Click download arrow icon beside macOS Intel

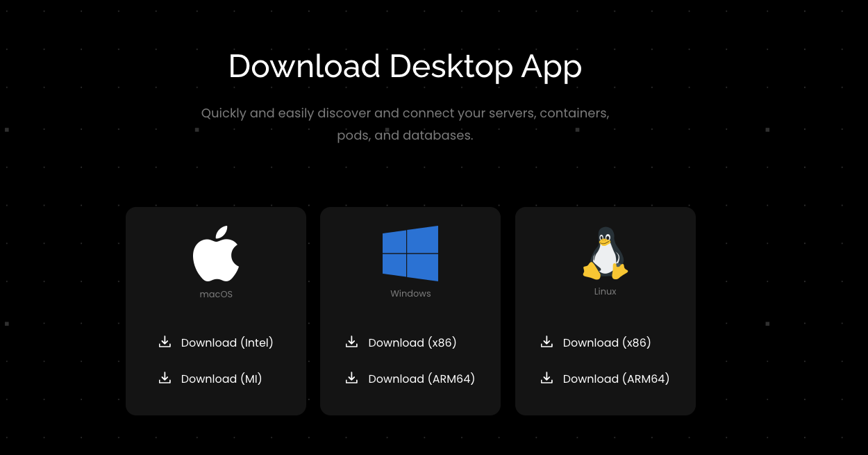pyautogui.click(x=165, y=342)
